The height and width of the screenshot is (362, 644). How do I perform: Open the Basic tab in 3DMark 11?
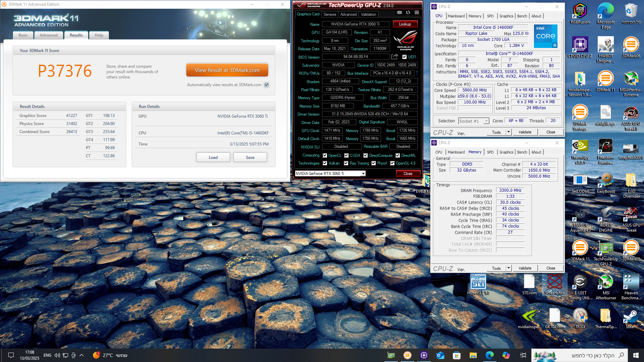pyautogui.click(x=23, y=35)
